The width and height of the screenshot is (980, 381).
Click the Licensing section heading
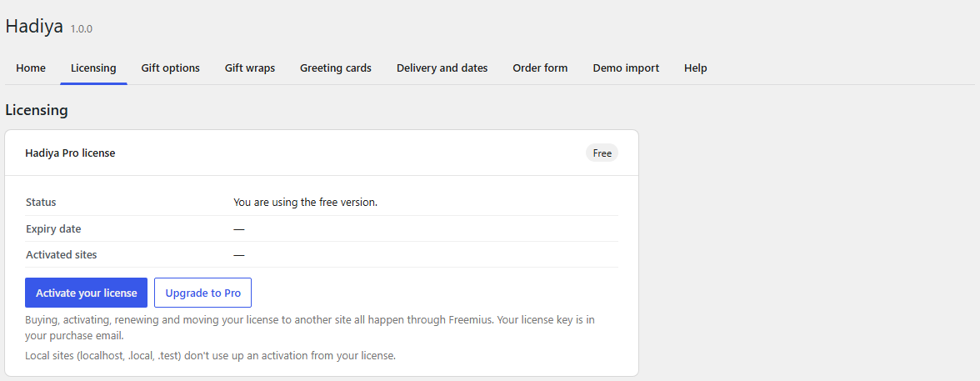coord(37,110)
